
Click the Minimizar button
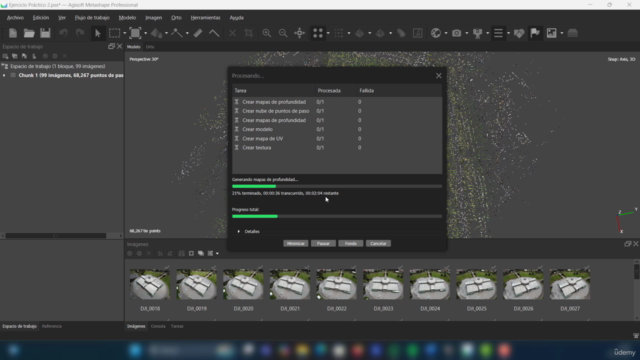[x=296, y=243]
